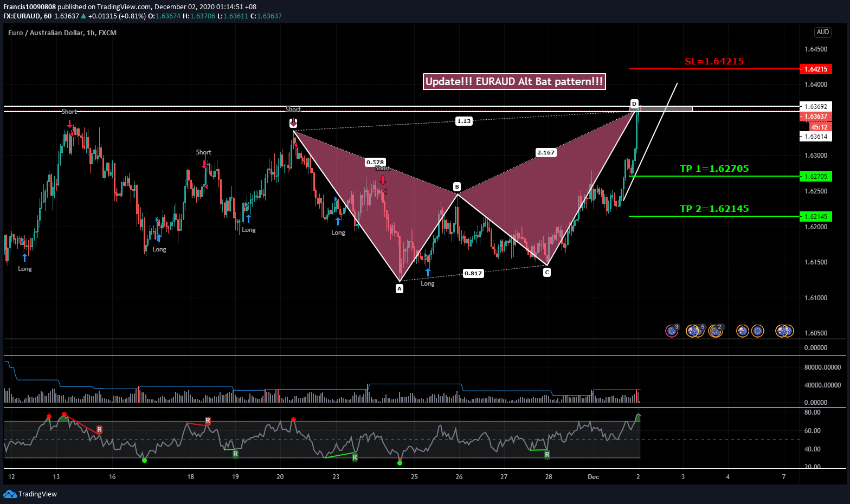Click the Long label near date 23

tap(338, 232)
